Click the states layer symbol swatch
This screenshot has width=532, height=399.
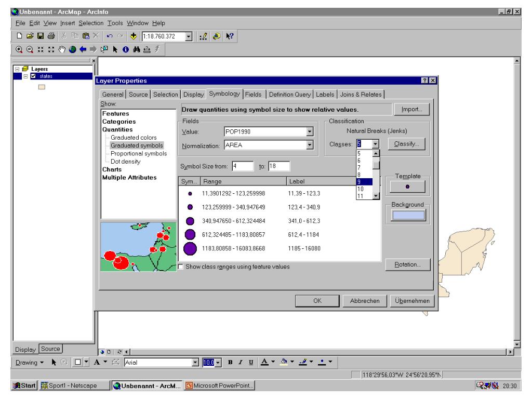(x=42, y=87)
